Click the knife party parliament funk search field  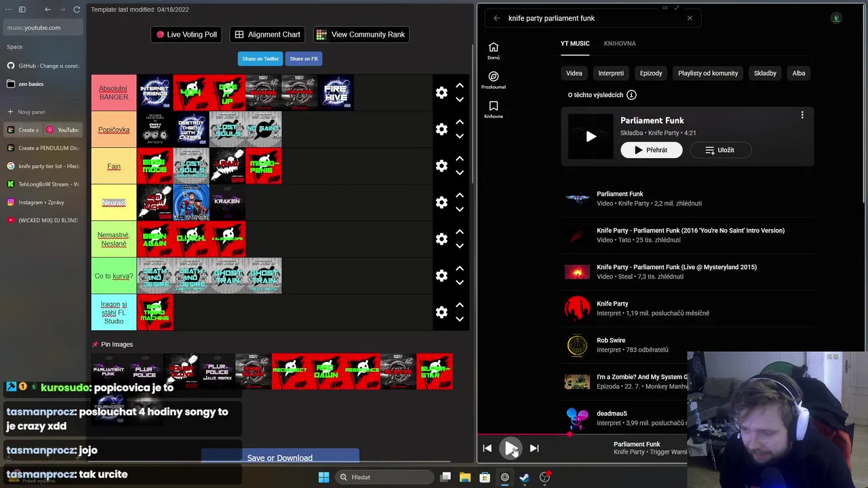coord(593,18)
